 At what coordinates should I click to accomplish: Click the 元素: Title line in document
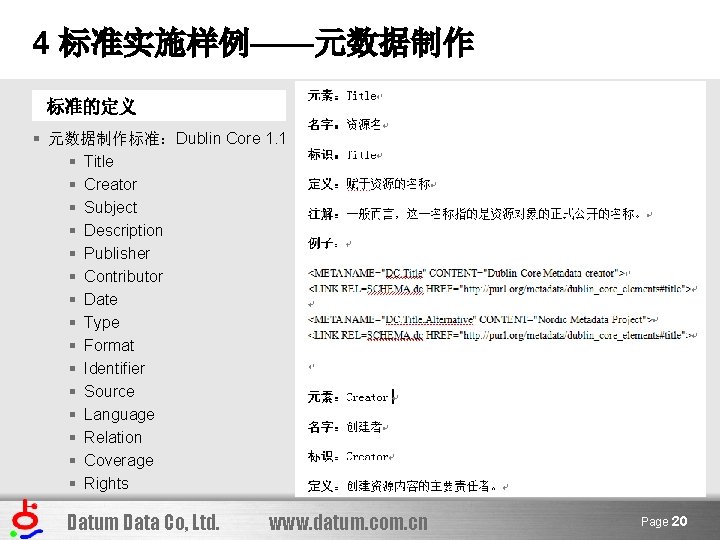click(344, 96)
